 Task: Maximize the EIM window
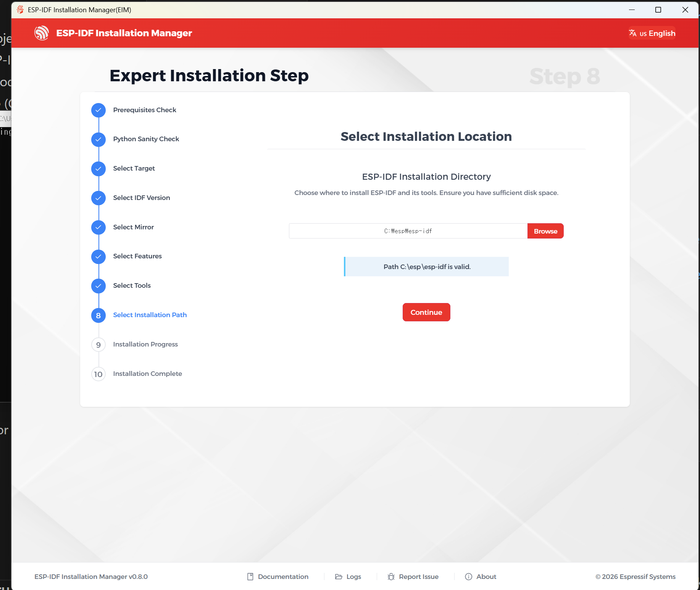point(658,10)
